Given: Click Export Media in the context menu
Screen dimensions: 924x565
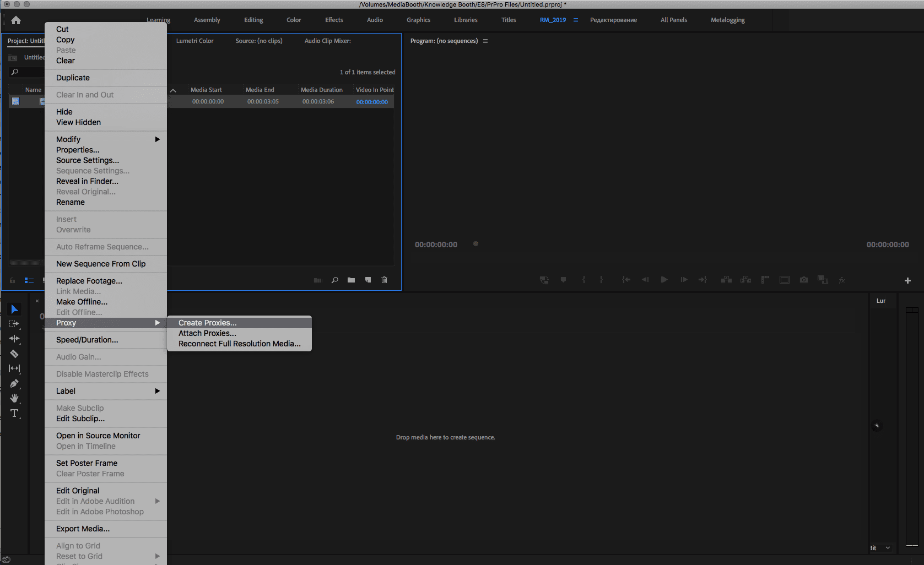Looking at the screenshot, I should pyautogui.click(x=83, y=529).
